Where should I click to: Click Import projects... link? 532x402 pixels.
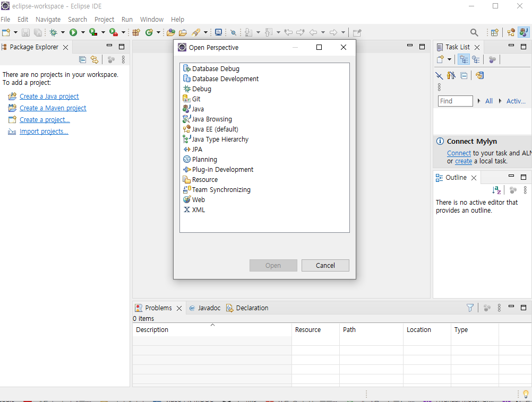click(x=44, y=131)
